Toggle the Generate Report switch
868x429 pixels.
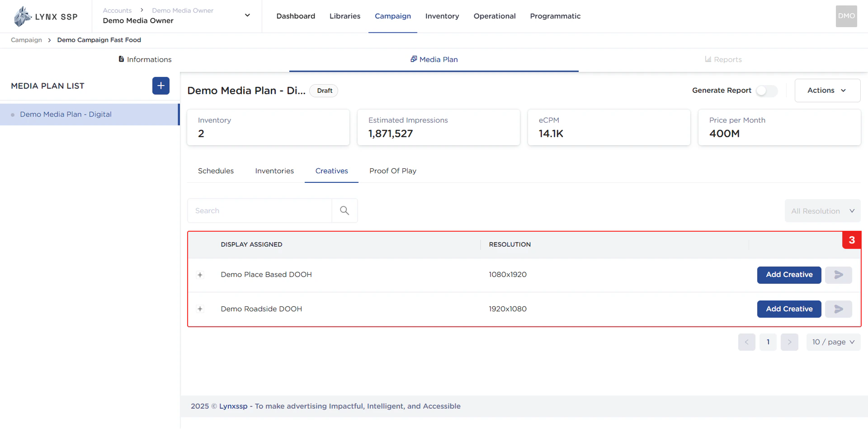point(767,91)
